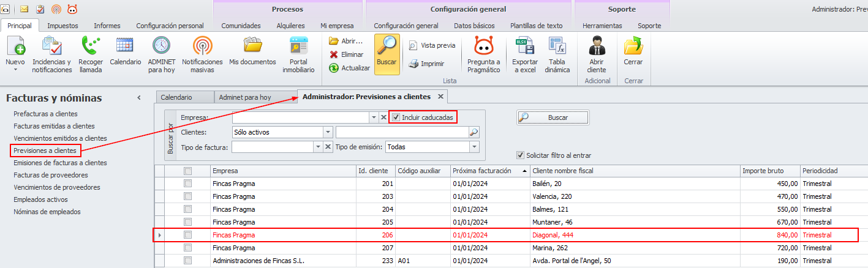The image size is (868, 268).
Task: Open Previsiones a clientes in sidebar
Action: pos(45,151)
